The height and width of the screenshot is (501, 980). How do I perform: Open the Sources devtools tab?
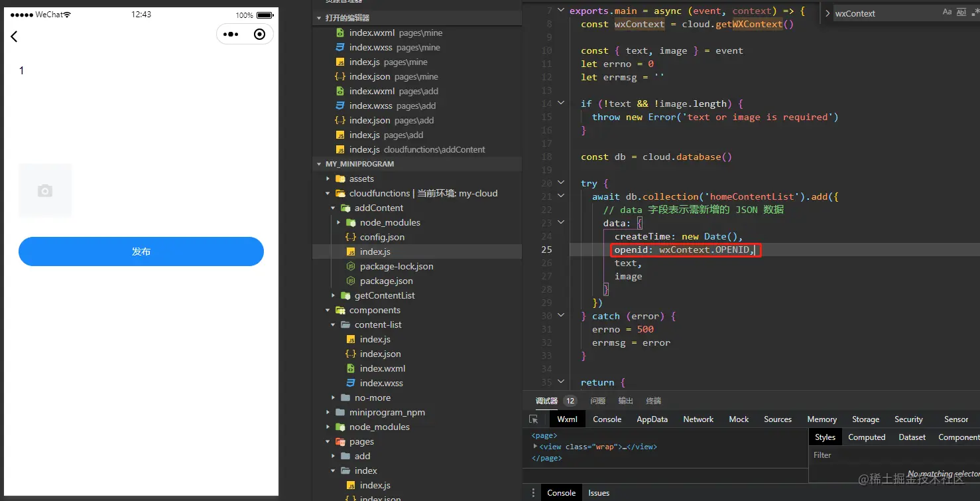(x=778, y=419)
